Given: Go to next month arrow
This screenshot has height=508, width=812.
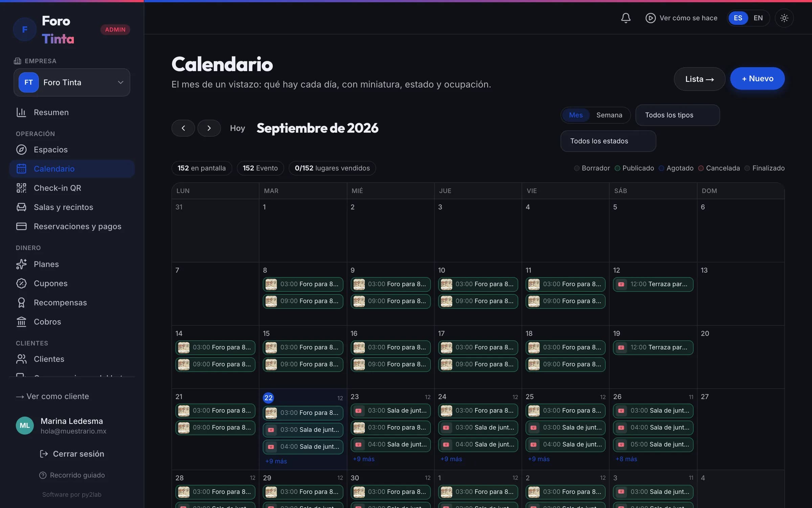Looking at the screenshot, I should 209,128.
